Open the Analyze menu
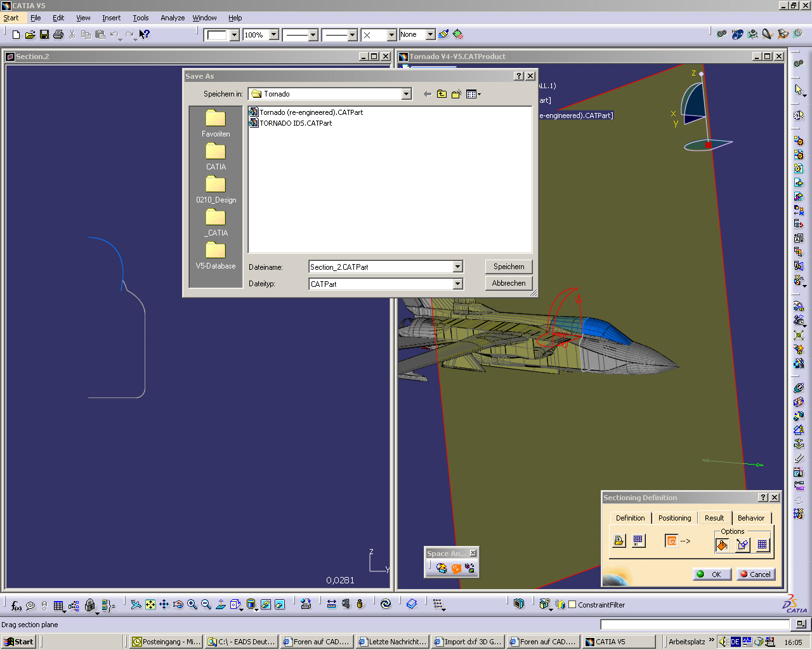 [173, 18]
